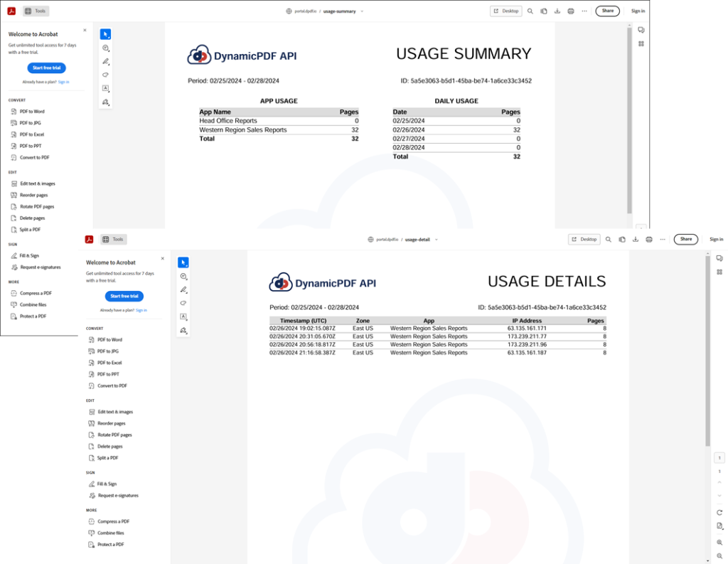This screenshot has width=728, height=564.
Task: Open comments panel icon in usage-summary window
Action: coord(641,30)
